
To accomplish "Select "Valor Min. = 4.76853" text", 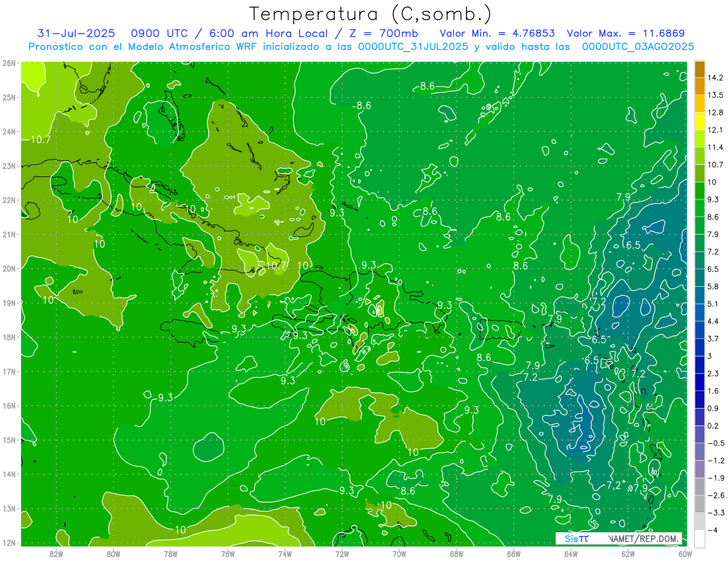I will (497, 33).
